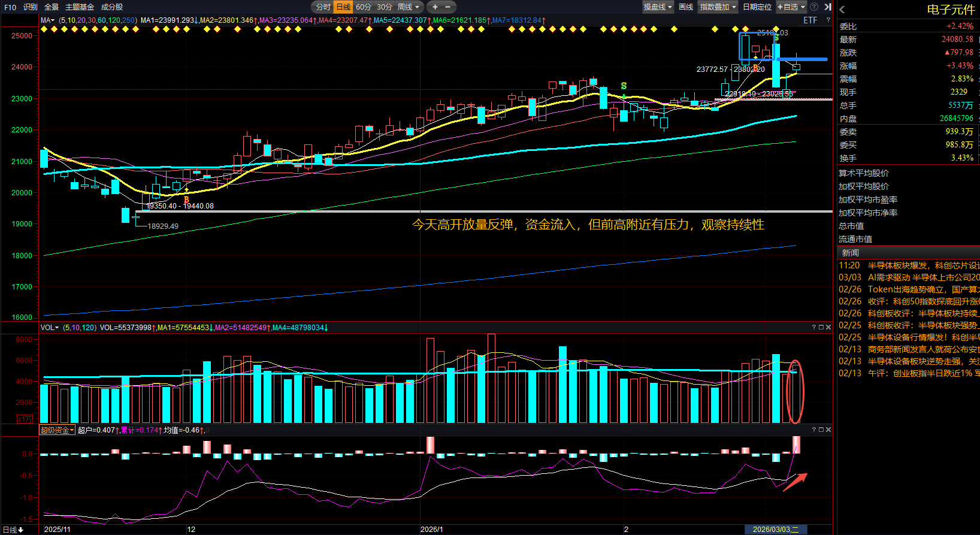Open the 操盘线 dropdown
Image resolution: width=980 pixels, height=535 pixels.
[x=658, y=7]
